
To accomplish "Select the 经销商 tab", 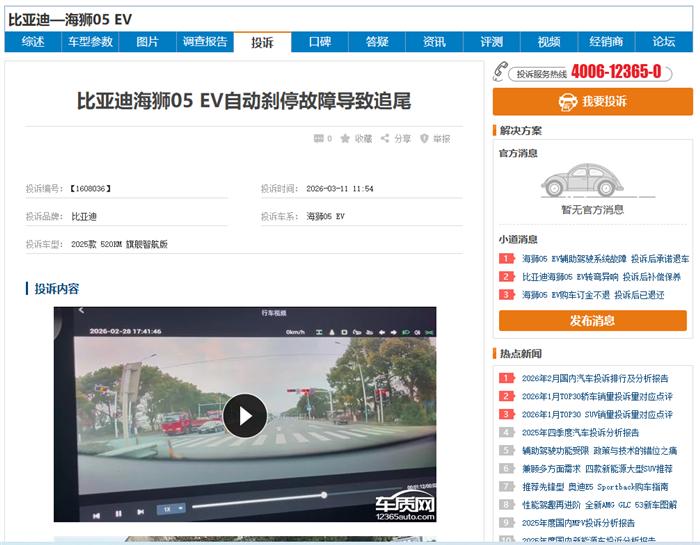I will [606, 42].
